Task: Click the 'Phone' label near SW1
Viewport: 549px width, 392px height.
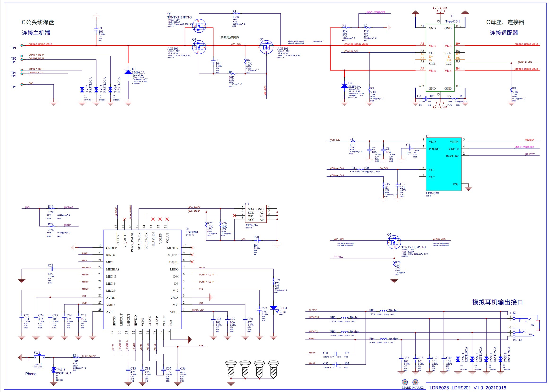Action: tap(31, 374)
